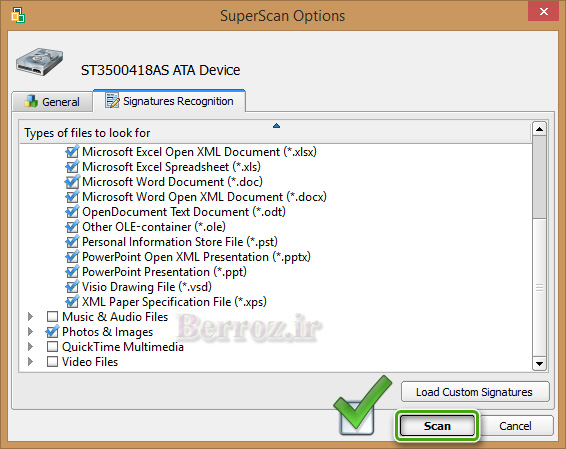Screen dimensions: 566x449
Task: Select 'Photos & Images' tree row label
Action: (x=108, y=332)
